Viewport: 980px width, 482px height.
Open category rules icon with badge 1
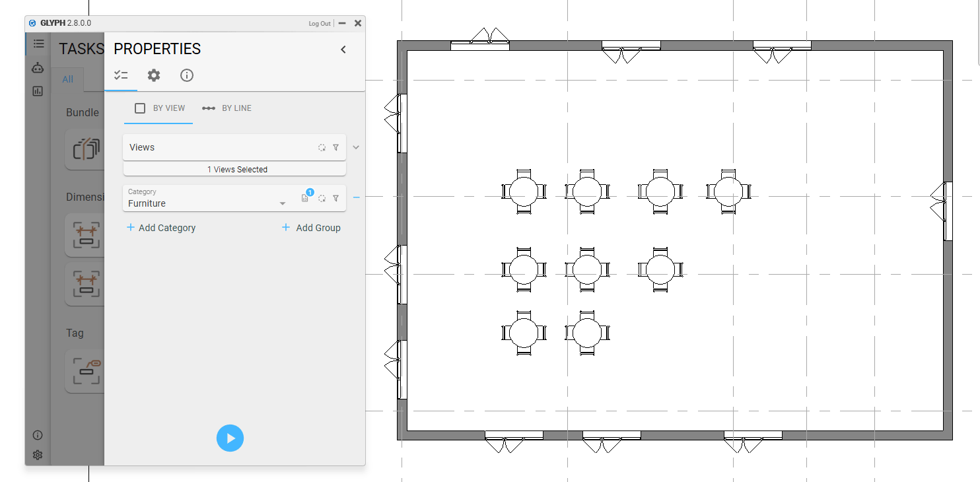point(305,197)
